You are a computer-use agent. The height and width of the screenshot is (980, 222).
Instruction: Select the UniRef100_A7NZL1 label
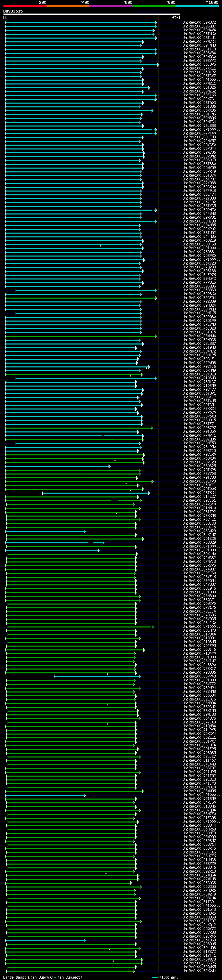(x=199, y=84)
